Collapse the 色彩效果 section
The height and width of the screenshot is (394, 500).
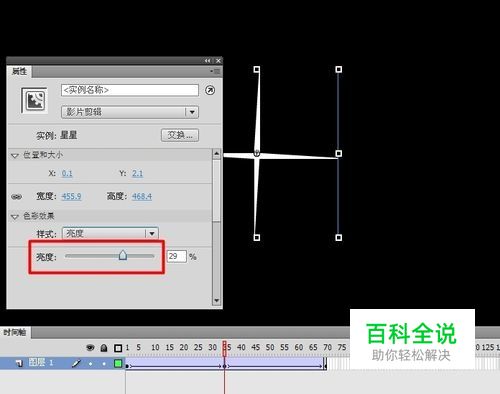pyautogui.click(x=14, y=217)
